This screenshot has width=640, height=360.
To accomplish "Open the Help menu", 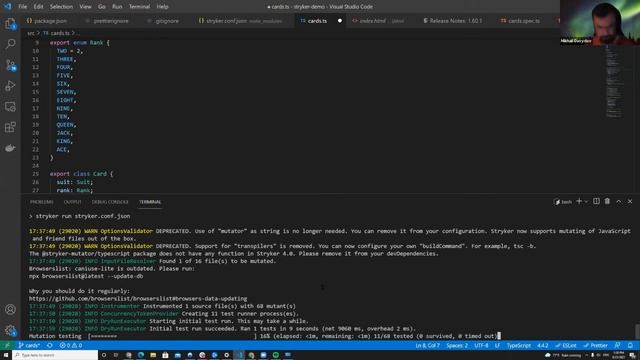I will coord(162,7).
